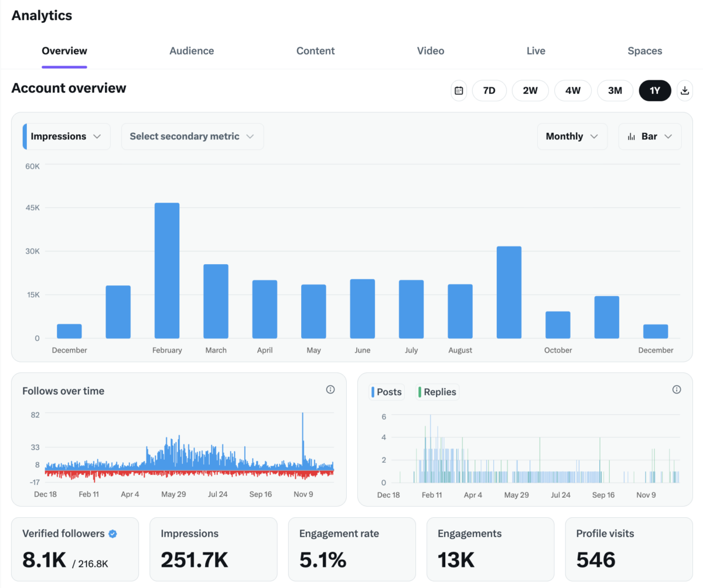Viewport: 703px width, 588px height.
Task: Click the verified badge next to Verified followers
Action: 112,534
